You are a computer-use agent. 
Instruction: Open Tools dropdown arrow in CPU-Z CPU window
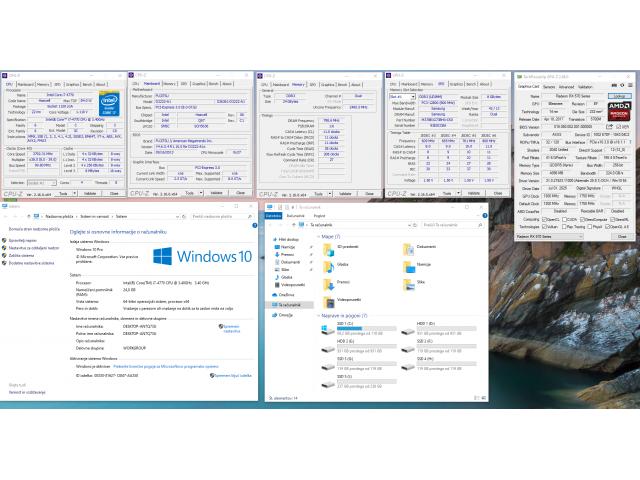click(75, 193)
